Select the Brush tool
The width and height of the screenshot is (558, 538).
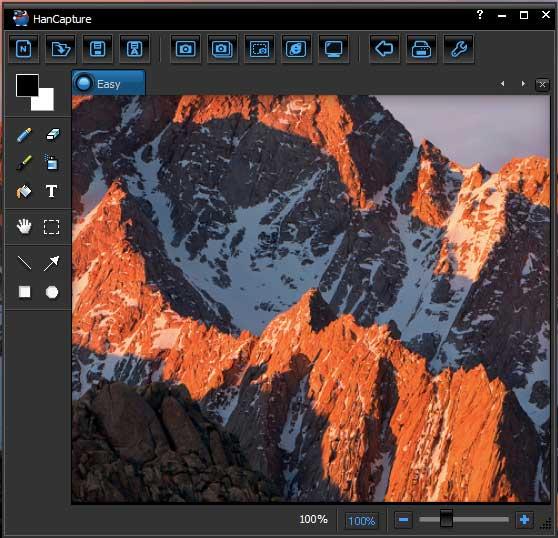24,163
